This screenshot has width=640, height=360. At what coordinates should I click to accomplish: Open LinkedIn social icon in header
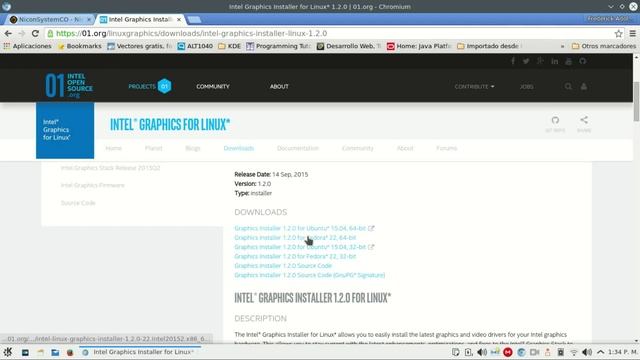click(555, 61)
